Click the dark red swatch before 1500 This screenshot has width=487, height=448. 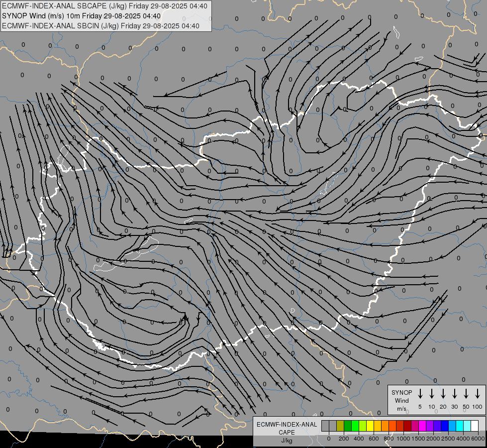pos(407,426)
